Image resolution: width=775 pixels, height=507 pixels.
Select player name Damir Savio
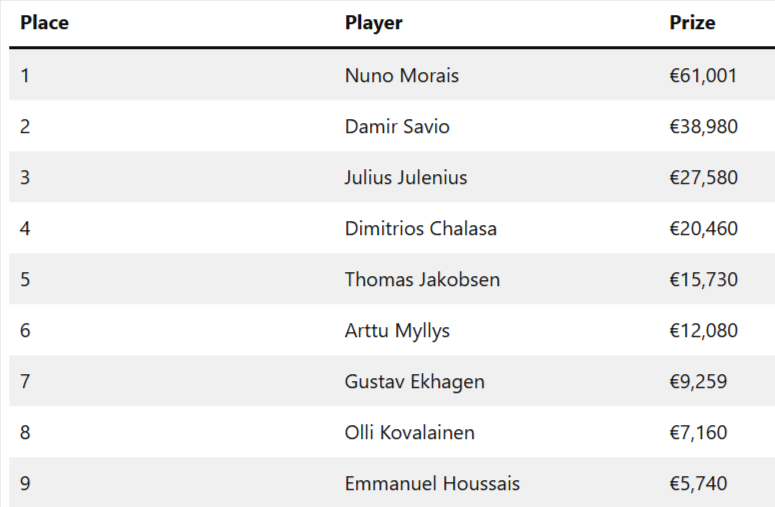[397, 126]
